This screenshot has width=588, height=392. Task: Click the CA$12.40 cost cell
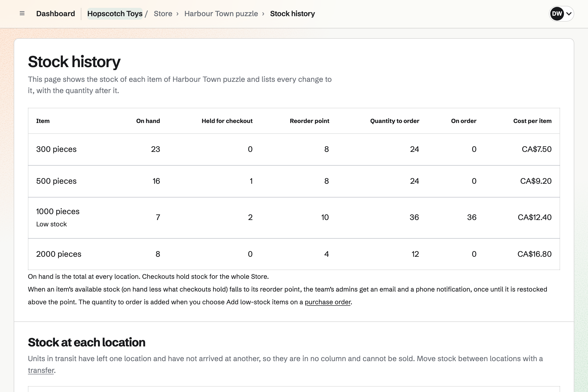pos(535,217)
